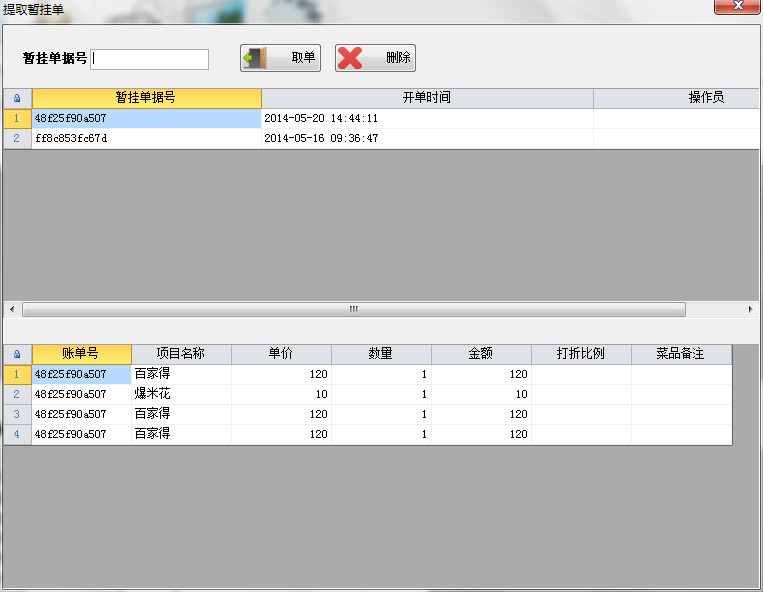Select row number 2 in upper table
Screen dimensions: 763x592
[18, 139]
